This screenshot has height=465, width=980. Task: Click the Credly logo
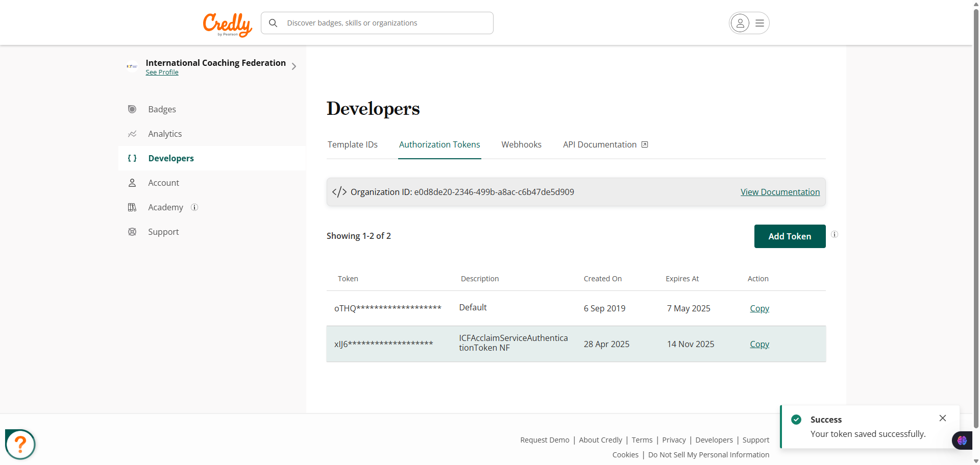pos(228,25)
